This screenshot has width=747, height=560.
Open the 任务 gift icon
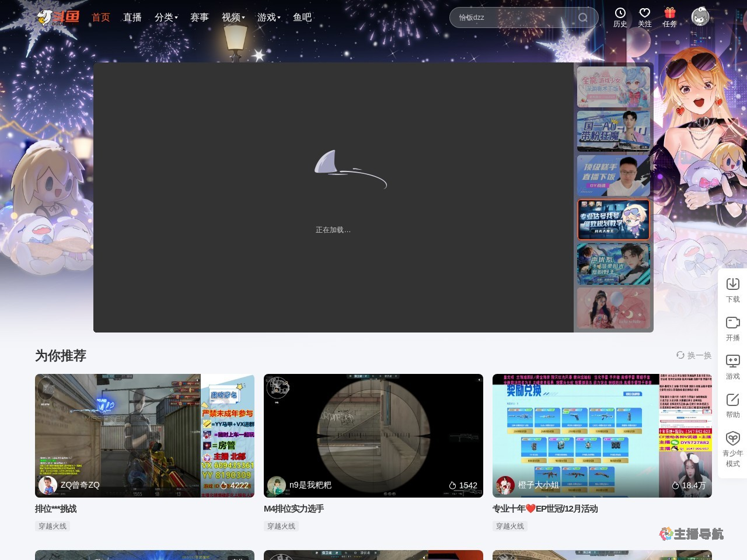pos(669,13)
